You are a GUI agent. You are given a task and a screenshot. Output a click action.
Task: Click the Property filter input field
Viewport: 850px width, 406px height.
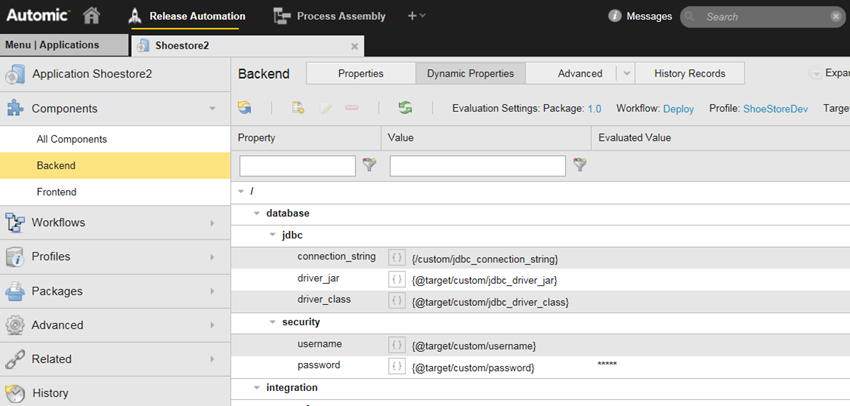[298, 165]
